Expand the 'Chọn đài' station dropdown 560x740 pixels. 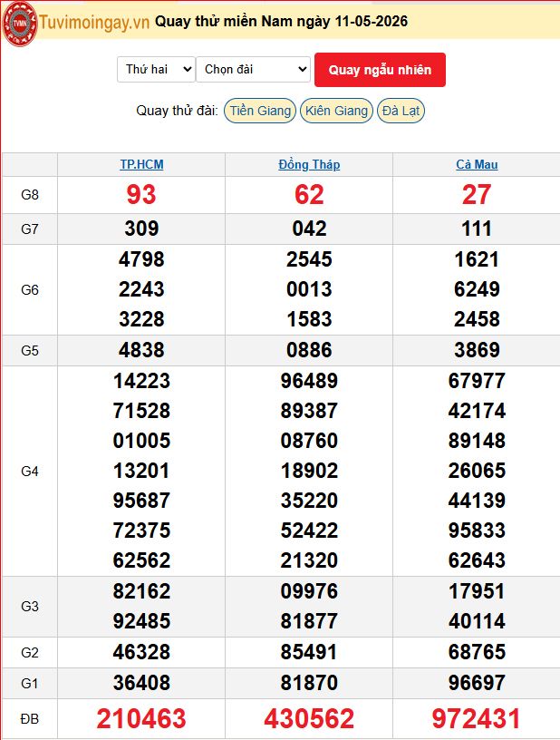pos(253,69)
